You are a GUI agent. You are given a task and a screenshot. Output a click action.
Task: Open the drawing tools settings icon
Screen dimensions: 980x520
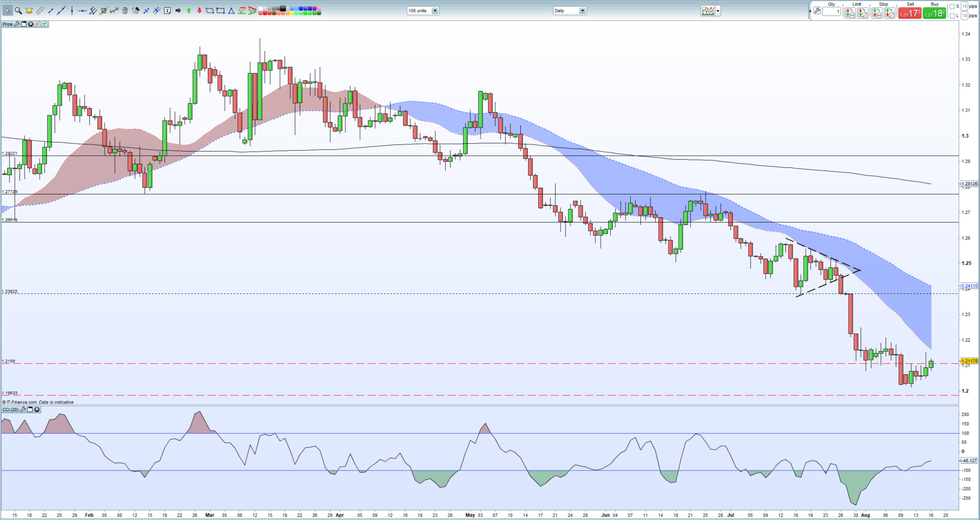pyautogui.click(x=135, y=11)
